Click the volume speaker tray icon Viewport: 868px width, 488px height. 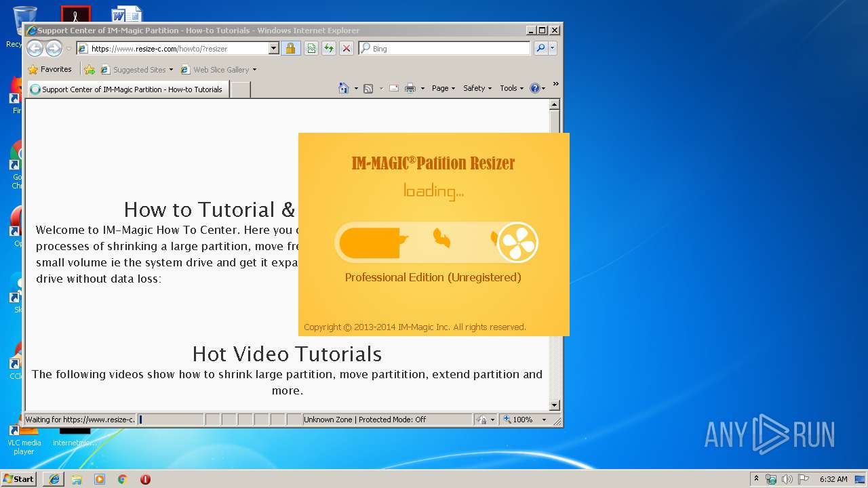point(787,479)
